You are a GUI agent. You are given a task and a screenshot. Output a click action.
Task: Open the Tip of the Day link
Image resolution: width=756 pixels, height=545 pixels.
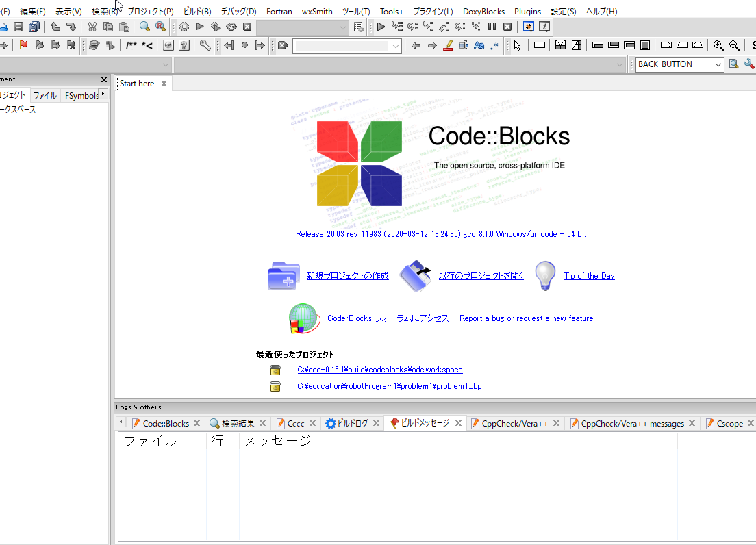point(589,276)
